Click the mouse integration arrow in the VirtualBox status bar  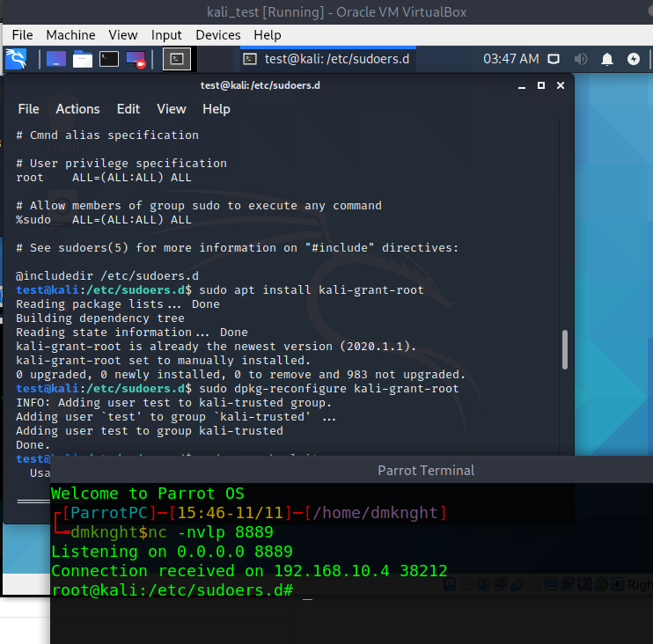click(x=618, y=584)
